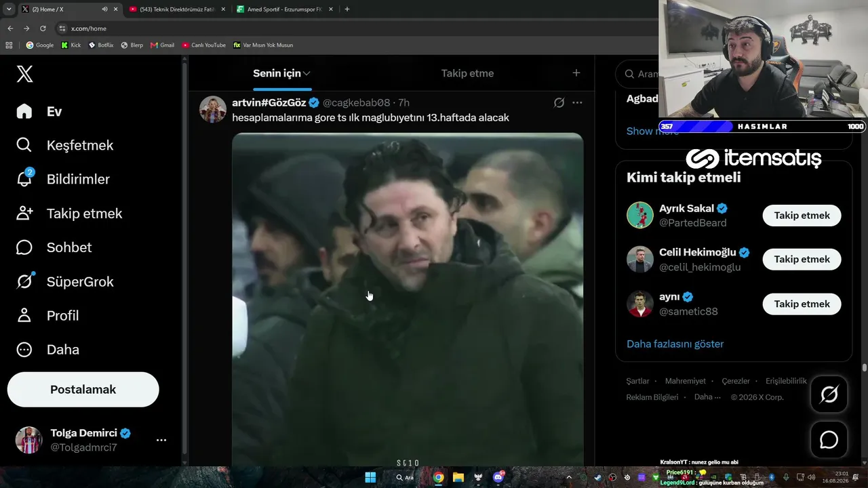Open the BotRix bookmark
868x488 pixels.
[101, 45]
